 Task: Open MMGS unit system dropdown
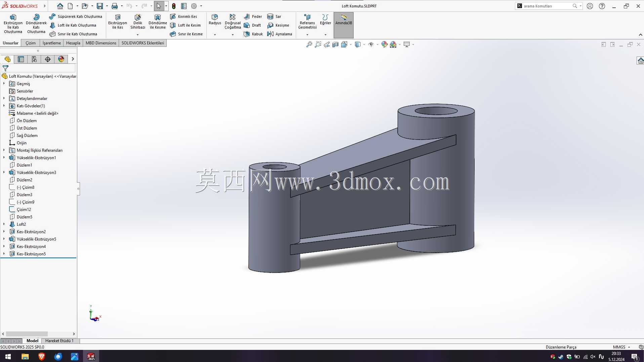[622, 347]
